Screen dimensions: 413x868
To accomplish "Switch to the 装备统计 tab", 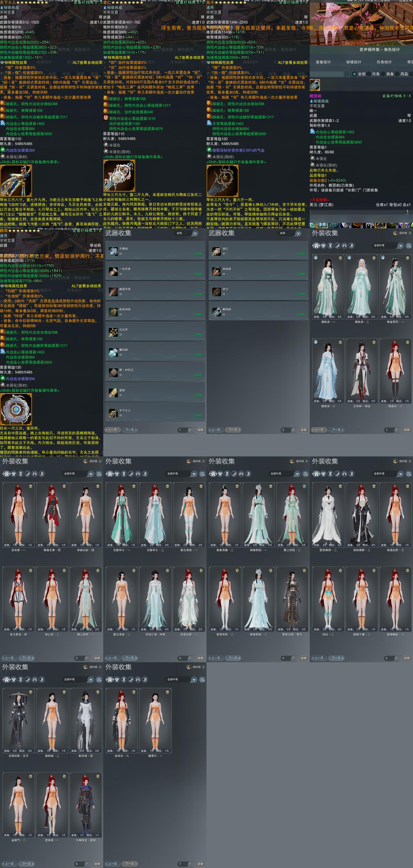I will [323, 62].
